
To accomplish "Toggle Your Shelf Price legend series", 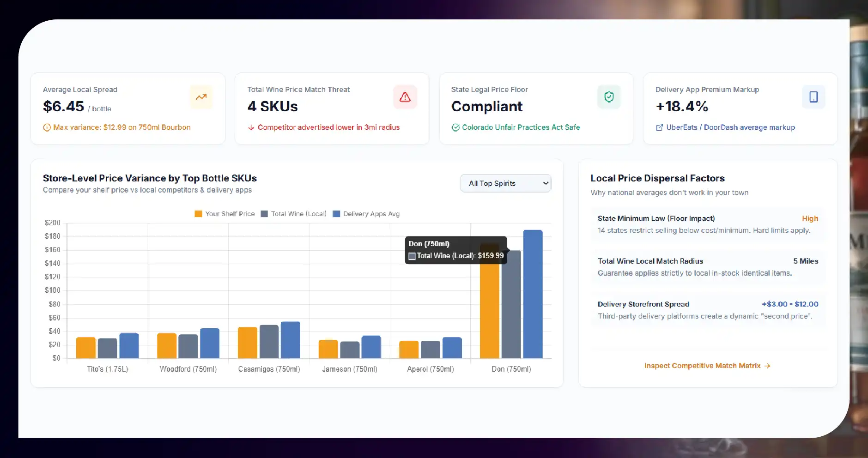I will (x=225, y=214).
